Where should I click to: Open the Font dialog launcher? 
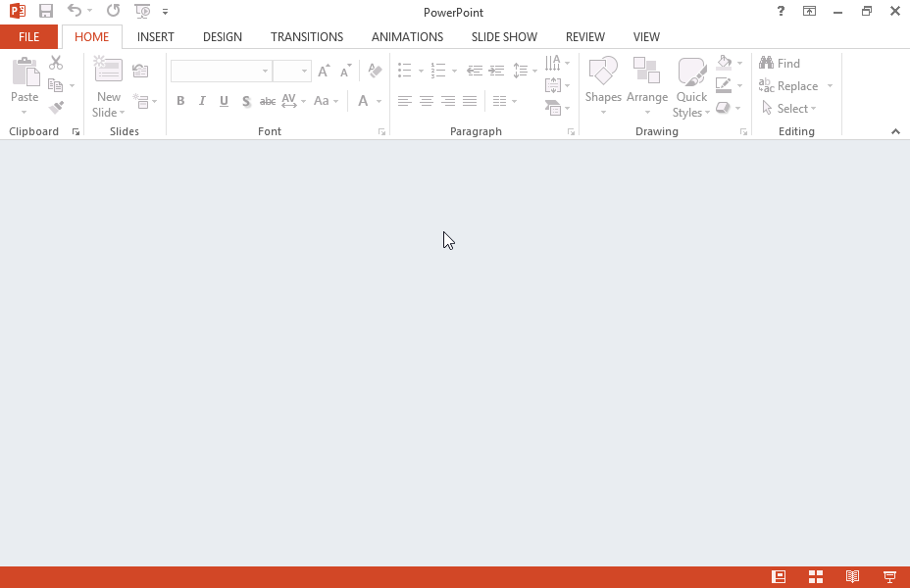(x=381, y=132)
